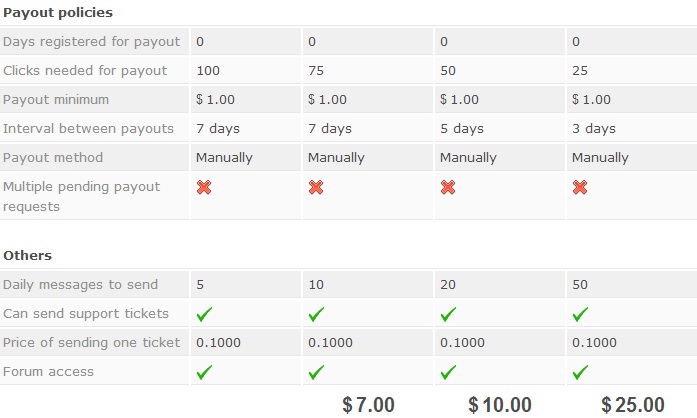697x418 pixels.
Task: Click support tickets checkmark in the 5-messages column
Action: (205, 314)
